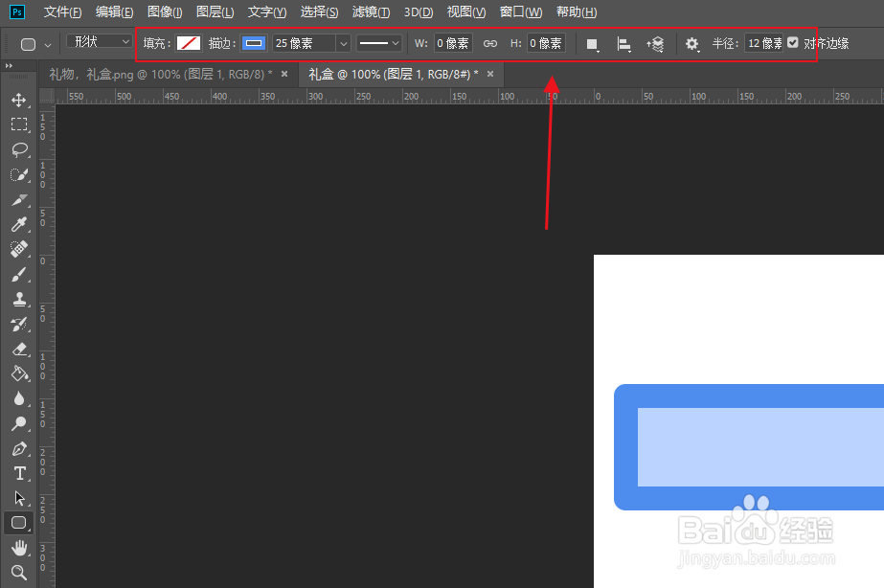Select the Slice tool in toolbox
Image resolution: width=884 pixels, height=588 pixels.
18,199
